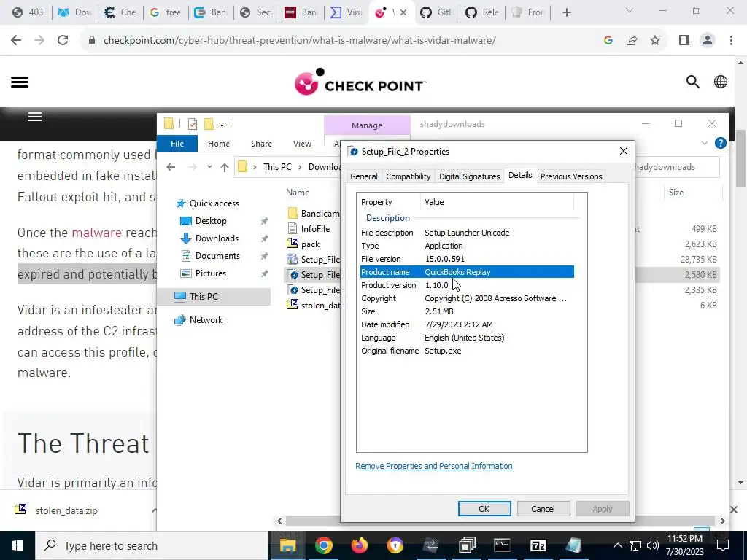Click the properties checkmark icon in Explorer title bar
Viewport: 747px width, 560px height.
pos(193,124)
